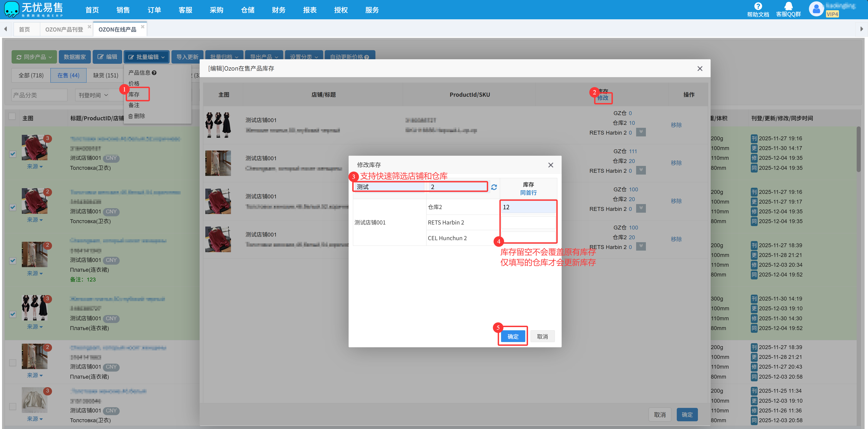Viewport: 868px width, 429px height.
Task: Click the refresh icon beside the filter fields
Action: (494, 187)
